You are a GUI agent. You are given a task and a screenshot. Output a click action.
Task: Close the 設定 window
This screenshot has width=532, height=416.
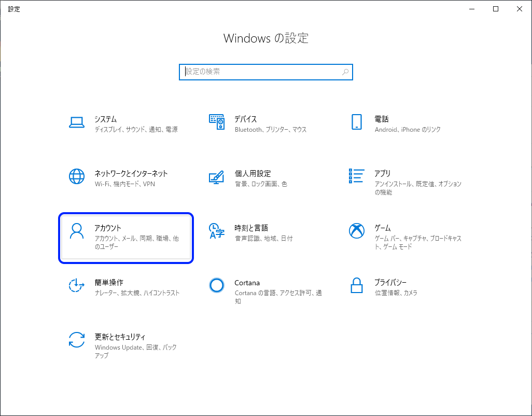(x=520, y=9)
